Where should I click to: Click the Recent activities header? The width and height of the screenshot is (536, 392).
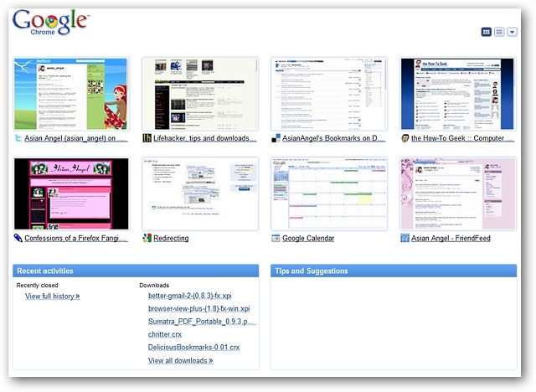click(x=136, y=271)
